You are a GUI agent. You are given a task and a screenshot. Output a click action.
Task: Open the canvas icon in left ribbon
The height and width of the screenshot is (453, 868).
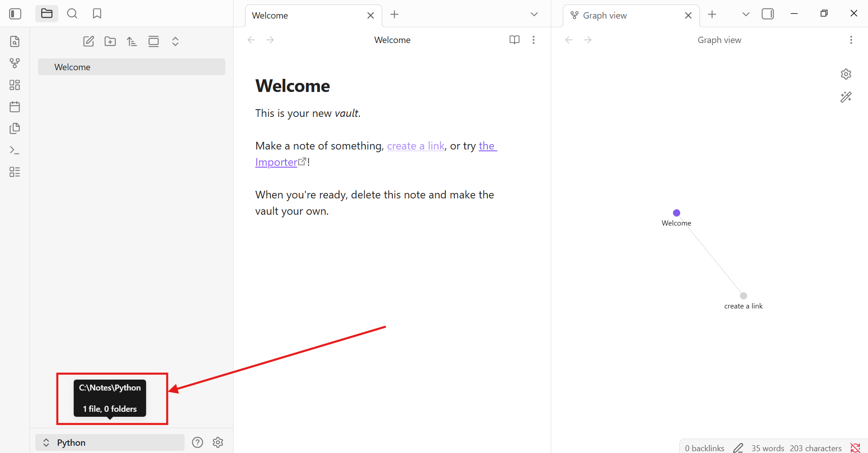click(14, 85)
